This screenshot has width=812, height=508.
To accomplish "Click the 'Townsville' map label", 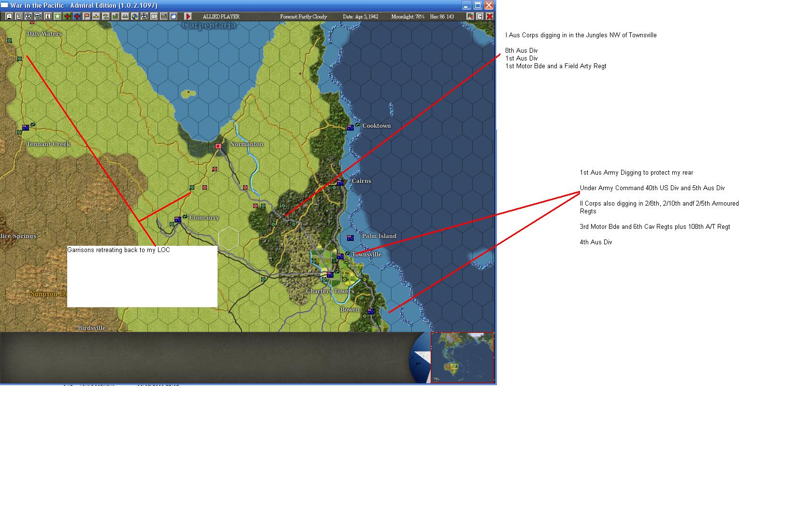I will pos(366,254).
